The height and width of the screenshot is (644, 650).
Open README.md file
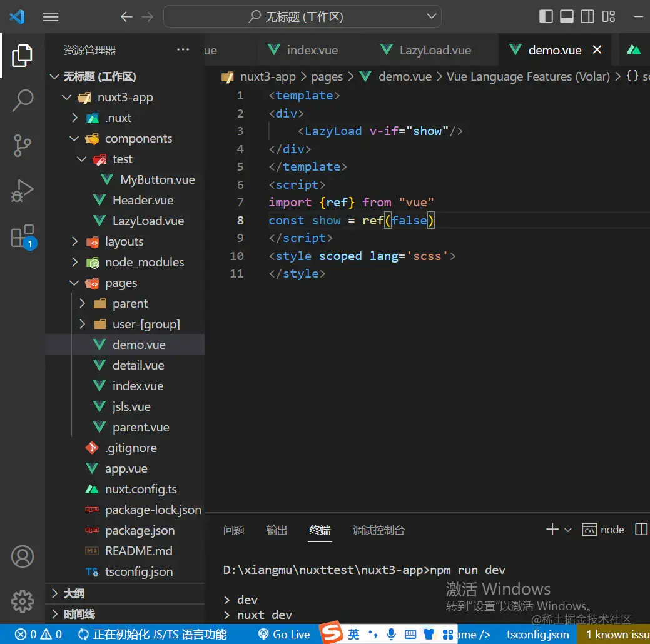(125, 551)
